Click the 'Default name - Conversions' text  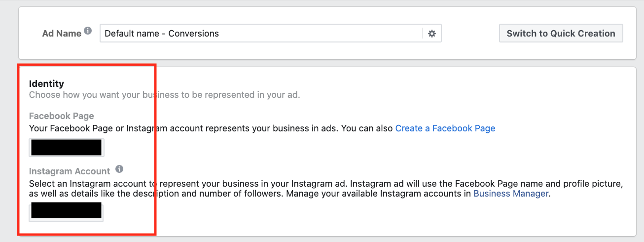point(162,34)
